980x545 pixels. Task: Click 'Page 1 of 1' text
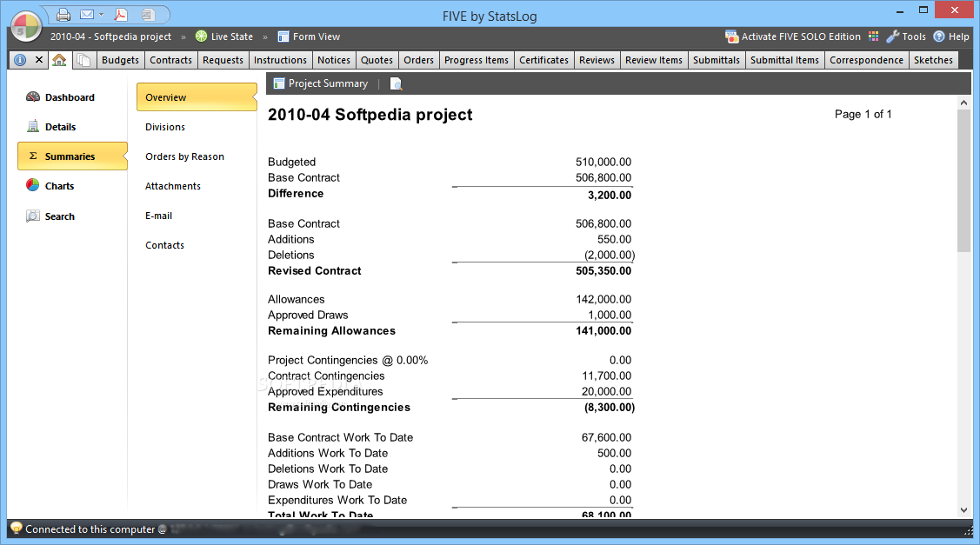coord(863,114)
